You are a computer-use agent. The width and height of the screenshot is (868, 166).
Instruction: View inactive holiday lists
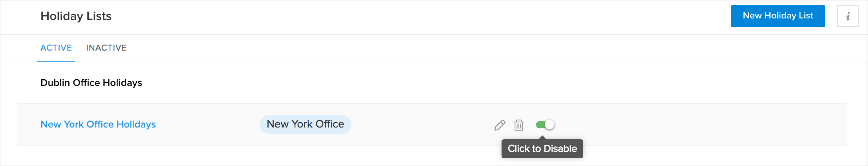click(x=106, y=48)
